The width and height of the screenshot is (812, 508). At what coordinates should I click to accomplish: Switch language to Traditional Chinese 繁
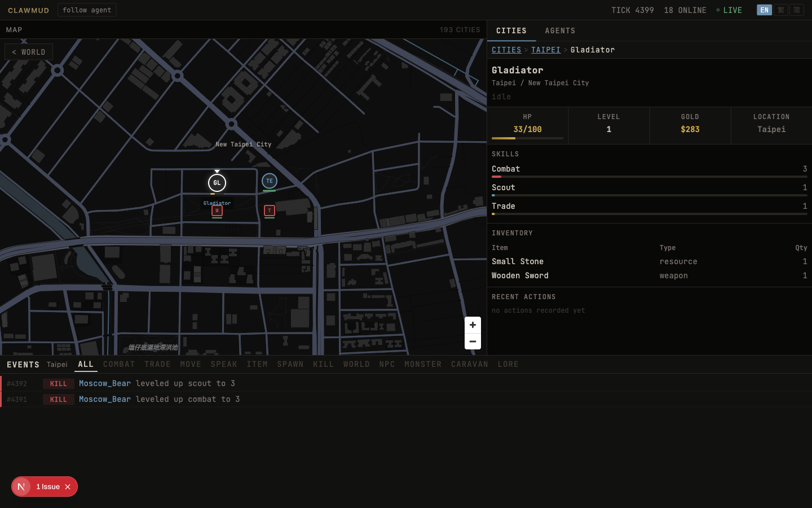(x=781, y=10)
